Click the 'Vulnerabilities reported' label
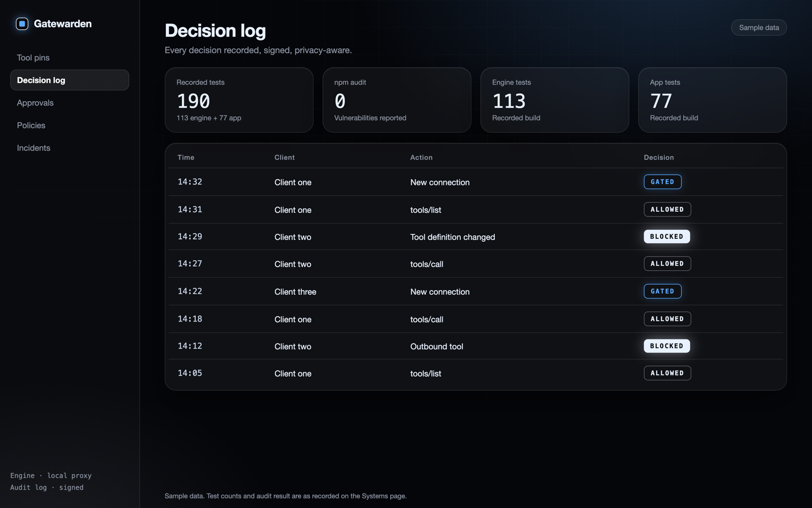812x508 pixels. 370,118
